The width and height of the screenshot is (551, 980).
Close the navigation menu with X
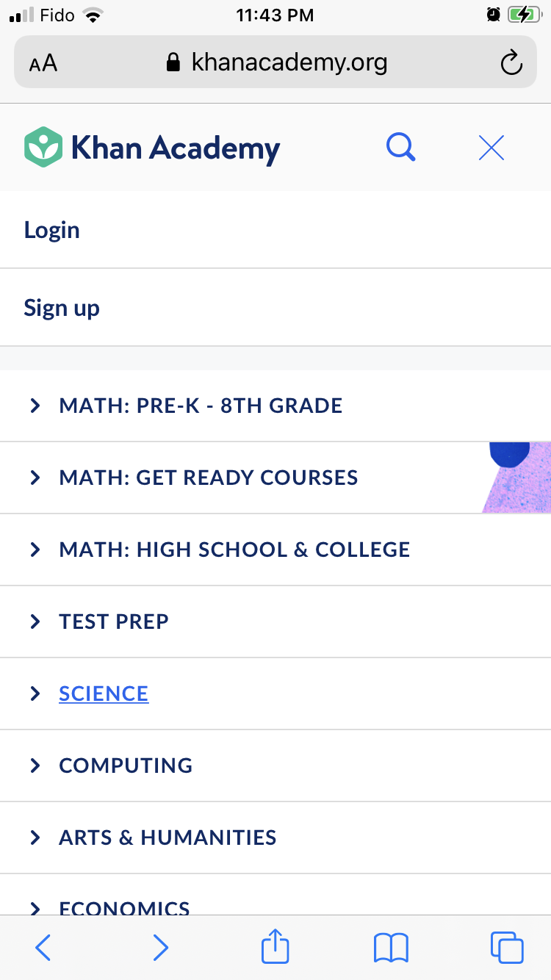491,148
